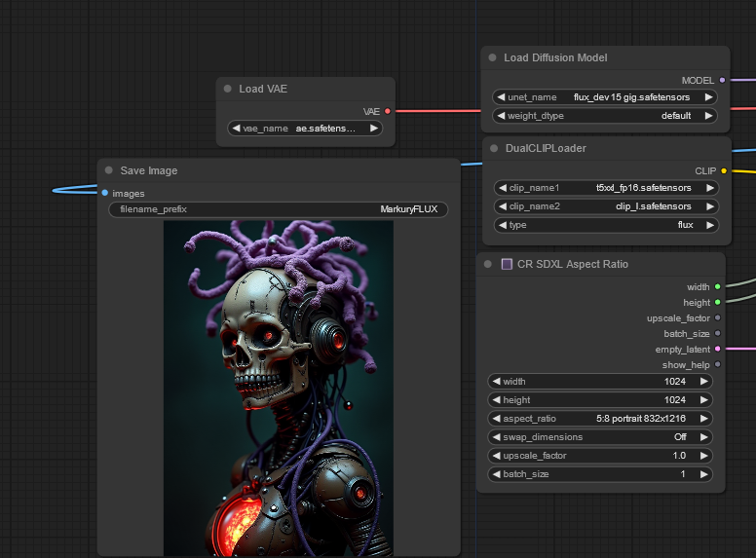Collapse the DualCLIPLoader node via its dot
The width and height of the screenshot is (756, 558).
(493, 149)
